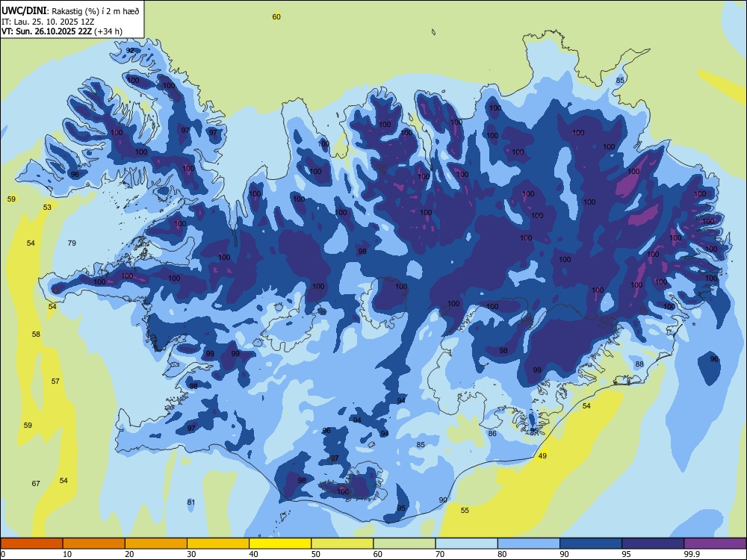747x560 pixels.
Task: Click the UWC/DINI title text
Action: tap(24, 11)
